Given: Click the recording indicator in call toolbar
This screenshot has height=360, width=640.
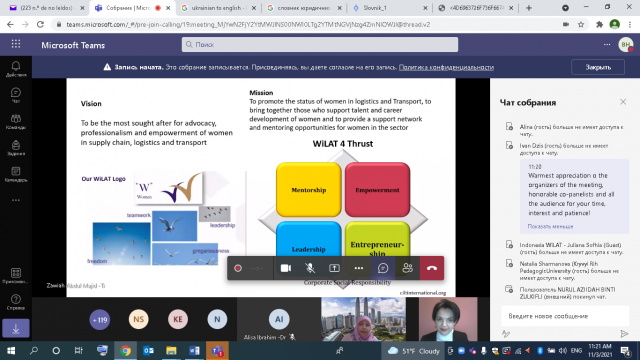Looking at the screenshot, I should 238,268.
